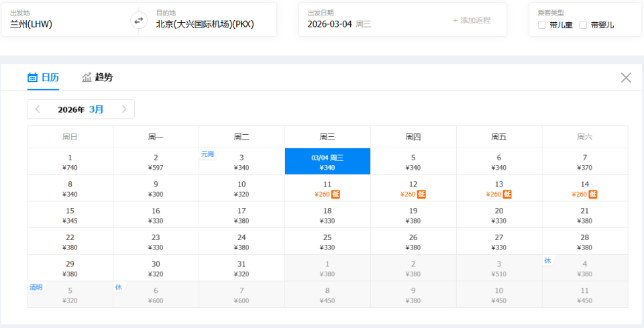Viewport: 644px width, 328px height.
Task: Enable the 带婴儿 checkbox
Action: tap(583, 25)
